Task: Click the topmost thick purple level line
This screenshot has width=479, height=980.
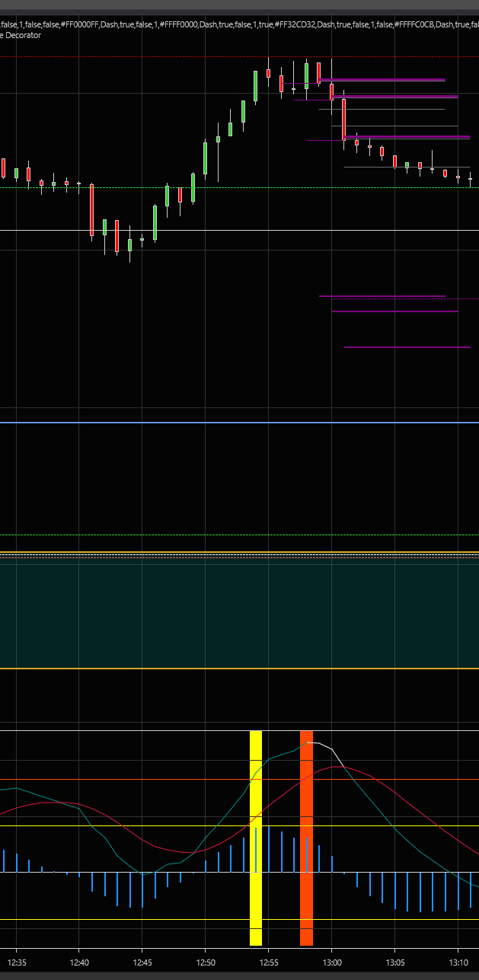Action: tap(382, 79)
